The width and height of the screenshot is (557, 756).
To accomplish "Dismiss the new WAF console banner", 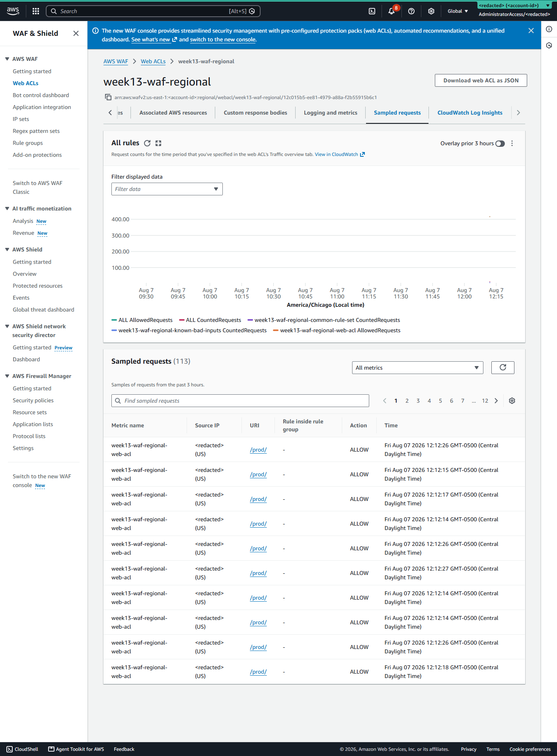I will [x=531, y=31].
